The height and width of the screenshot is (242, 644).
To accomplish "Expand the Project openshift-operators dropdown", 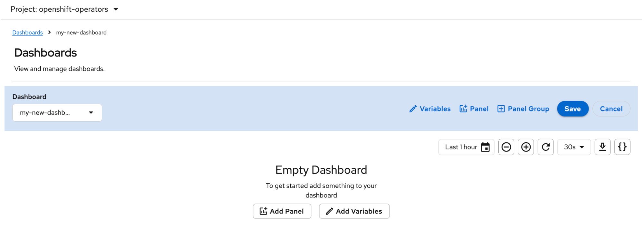I will (x=116, y=9).
